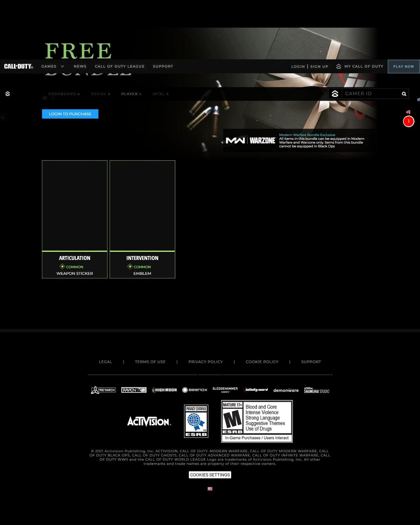420x525 pixels.
Task: Click into the Gamer ID search field
Action: [370, 94]
